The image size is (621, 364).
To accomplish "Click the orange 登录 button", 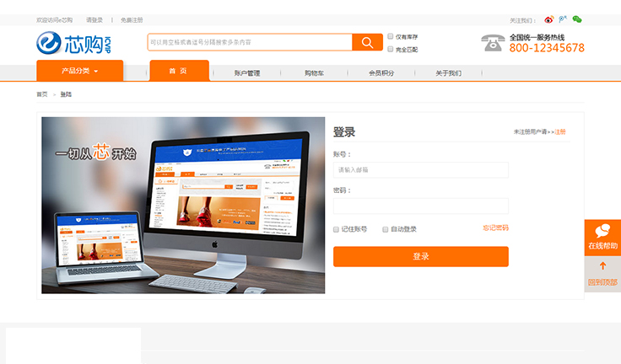I will [421, 256].
